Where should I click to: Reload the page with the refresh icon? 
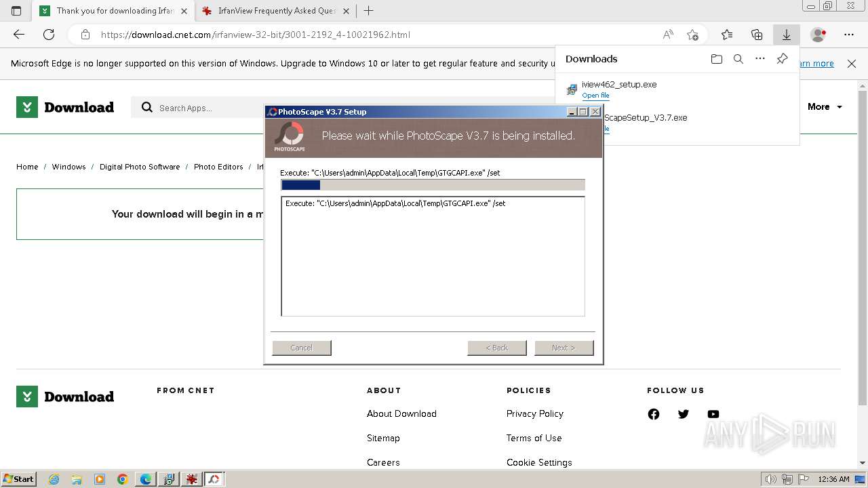(49, 35)
